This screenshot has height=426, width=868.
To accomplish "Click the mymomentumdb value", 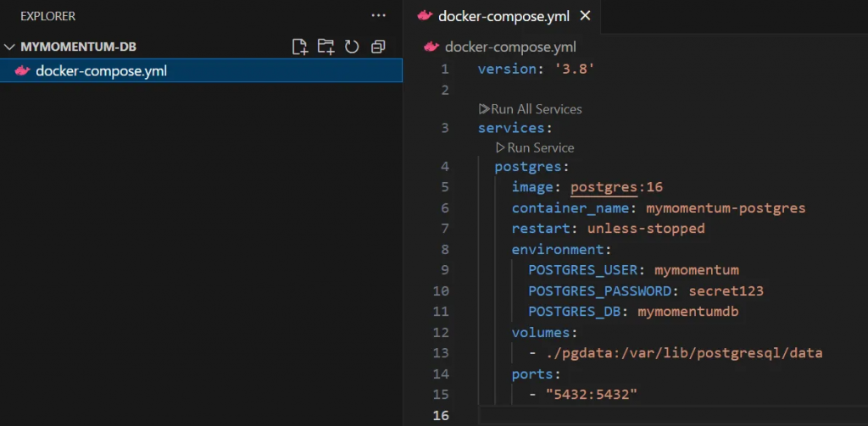I will pyautogui.click(x=688, y=312).
